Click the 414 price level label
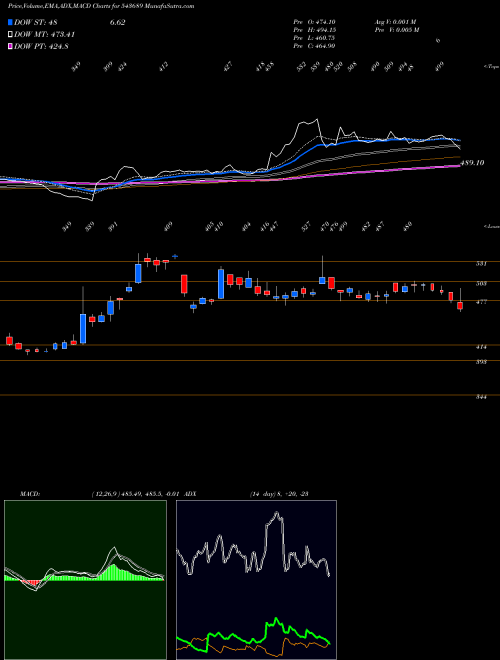The height and width of the screenshot is (660, 500). click(481, 347)
